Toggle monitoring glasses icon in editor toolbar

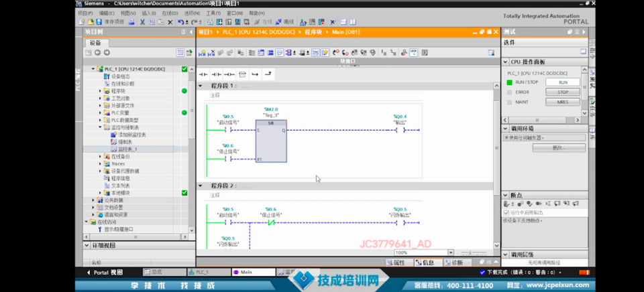[413, 52]
